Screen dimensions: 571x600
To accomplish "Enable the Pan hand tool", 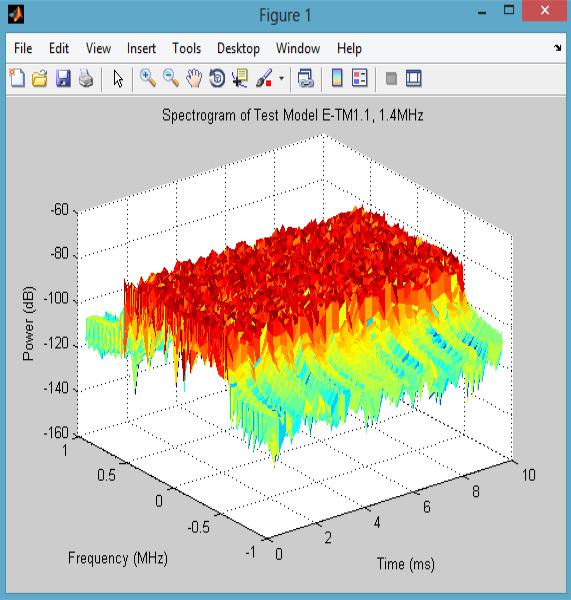I will point(194,78).
